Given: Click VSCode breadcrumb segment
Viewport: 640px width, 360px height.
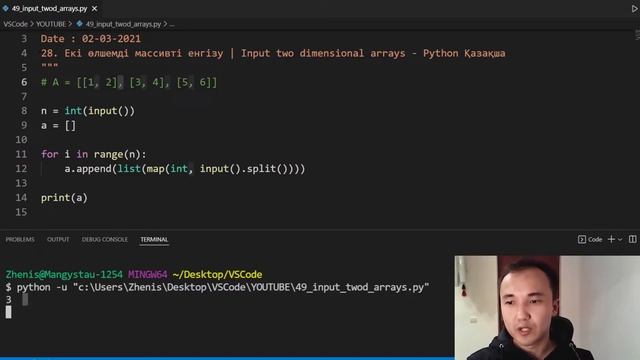Looking at the screenshot, I should coord(16,24).
